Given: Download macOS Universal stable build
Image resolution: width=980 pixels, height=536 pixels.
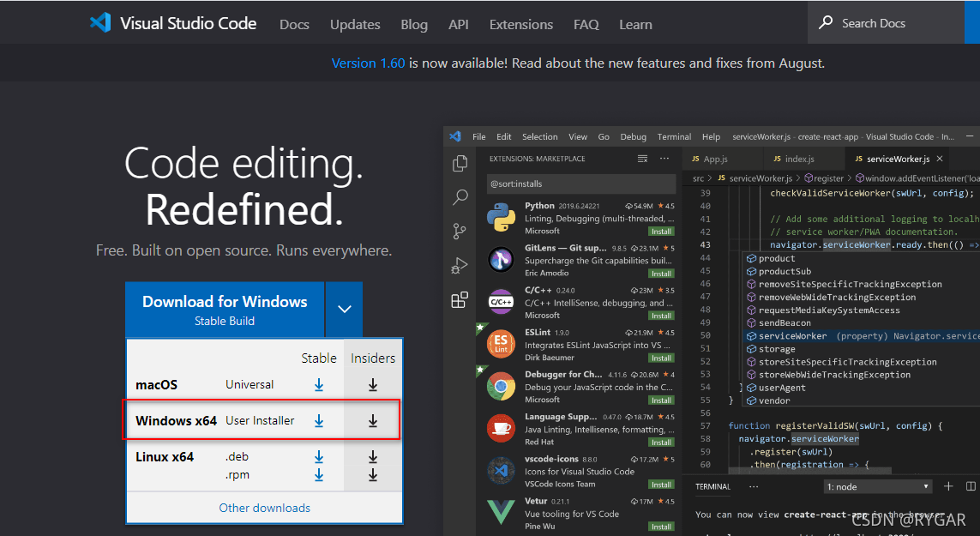Looking at the screenshot, I should point(319,385).
